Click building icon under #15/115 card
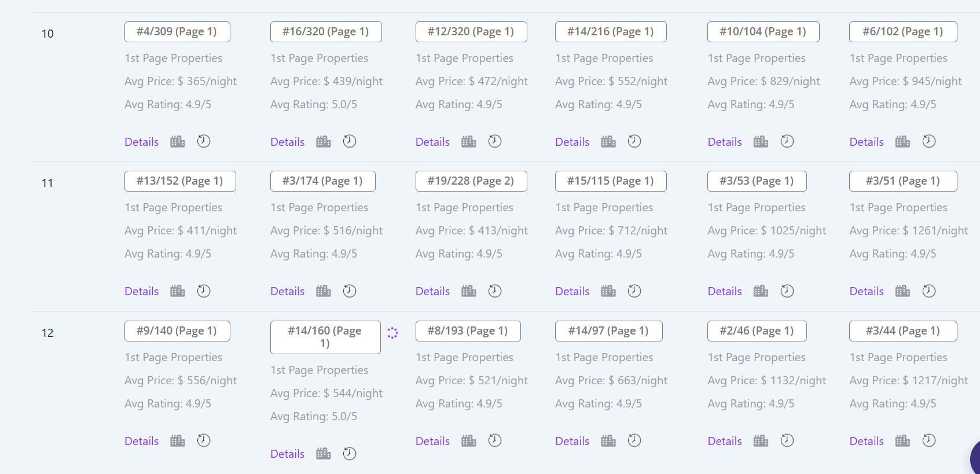 (608, 291)
